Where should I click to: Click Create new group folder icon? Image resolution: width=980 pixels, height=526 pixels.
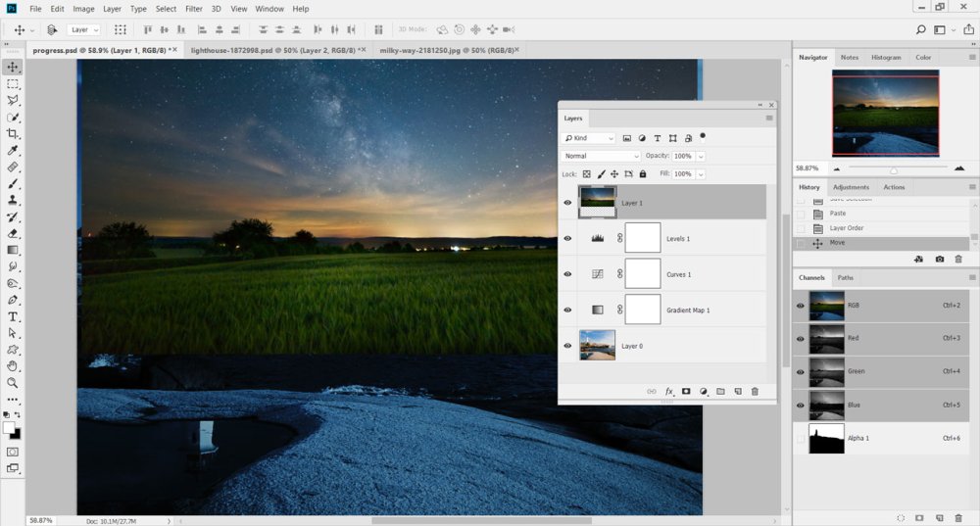[x=720, y=391]
